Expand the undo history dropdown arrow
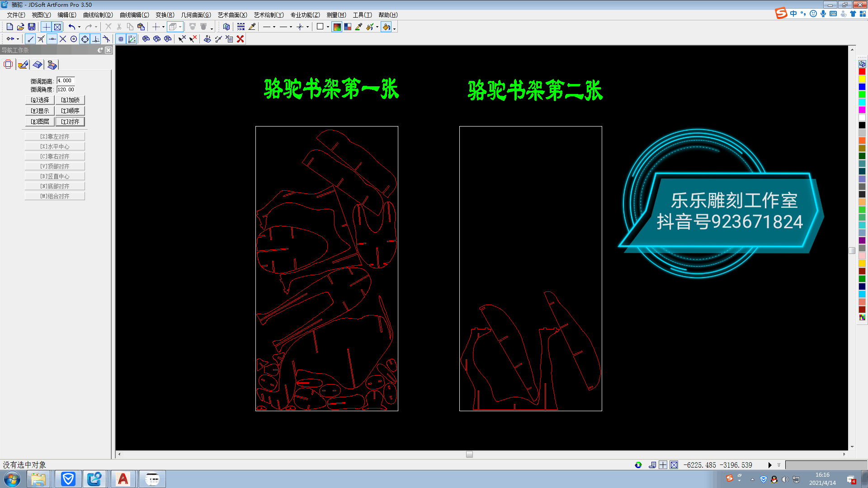This screenshot has height=488, width=868. (80, 27)
